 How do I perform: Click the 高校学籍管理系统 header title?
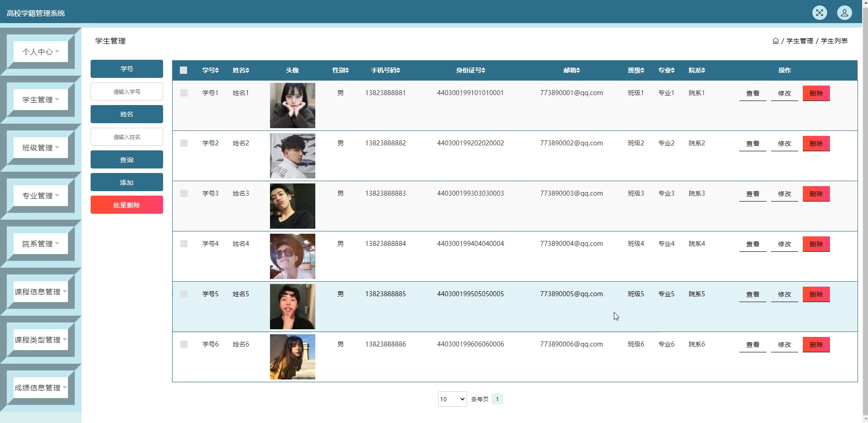coord(36,13)
